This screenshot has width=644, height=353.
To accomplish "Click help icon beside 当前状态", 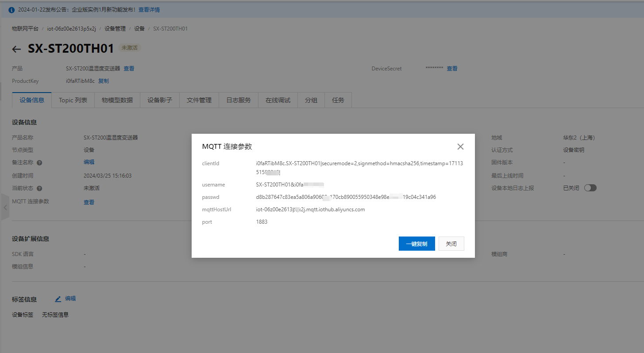I will click(x=39, y=189).
